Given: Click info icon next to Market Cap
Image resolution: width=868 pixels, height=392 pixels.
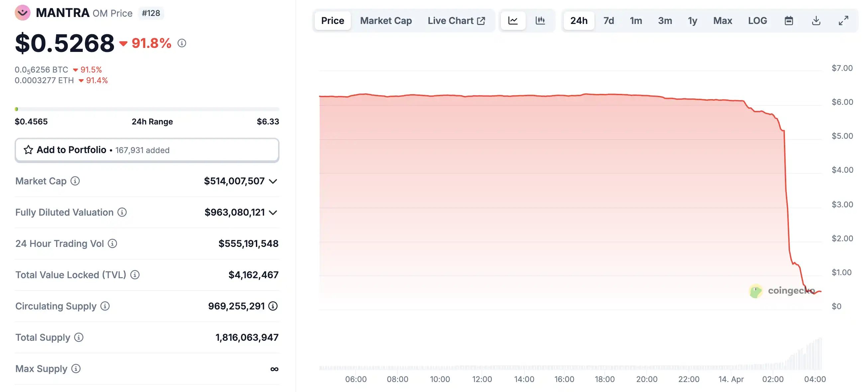Looking at the screenshot, I should pos(75,181).
